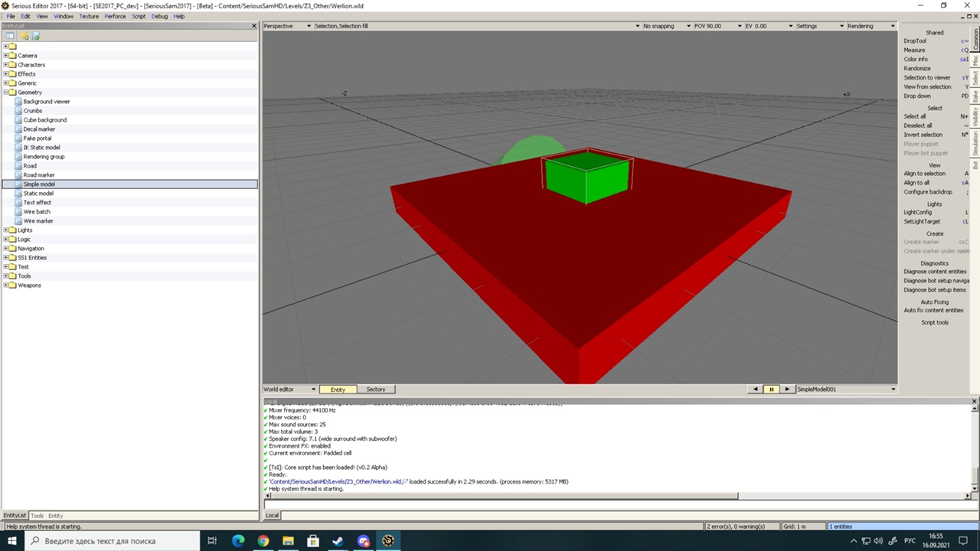Viewport: 980px width, 551px height.
Task: Click the Rendering group entity icon
Action: tap(18, 157)
